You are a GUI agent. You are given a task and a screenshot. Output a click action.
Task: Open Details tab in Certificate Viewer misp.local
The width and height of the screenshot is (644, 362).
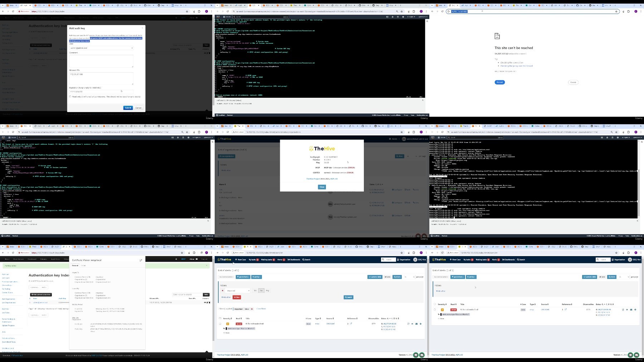click(x=83, y=266)
